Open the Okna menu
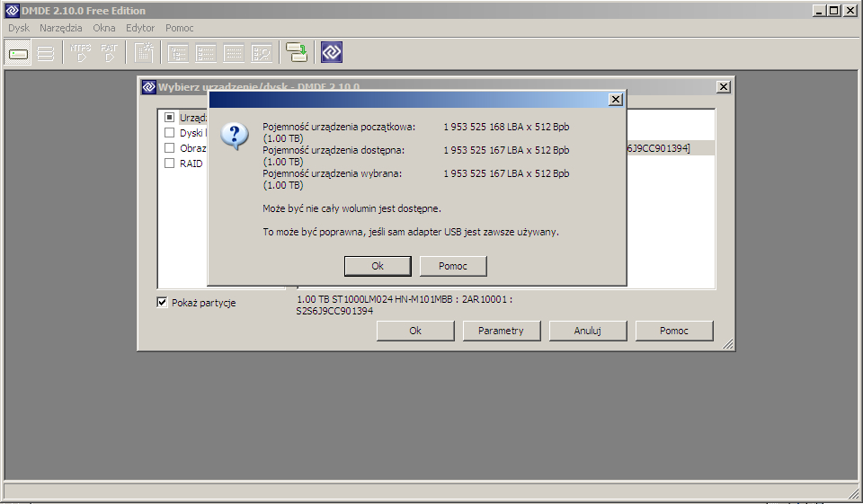The width and height of the screenshot is (863, 504). pos(104,28)
